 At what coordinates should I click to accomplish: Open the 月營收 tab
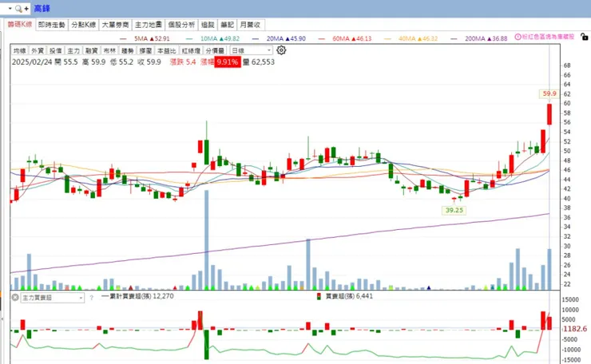[x=250, y=25]
